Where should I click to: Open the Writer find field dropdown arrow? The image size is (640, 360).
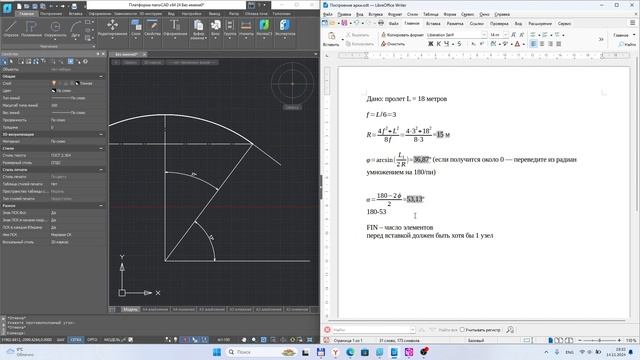[x=412, y=329]
